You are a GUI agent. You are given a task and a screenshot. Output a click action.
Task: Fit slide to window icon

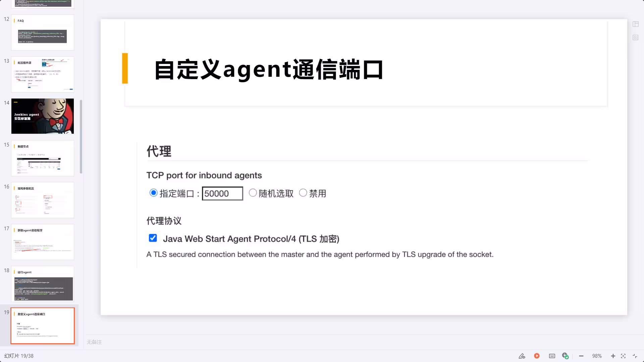tap(623, 356)
